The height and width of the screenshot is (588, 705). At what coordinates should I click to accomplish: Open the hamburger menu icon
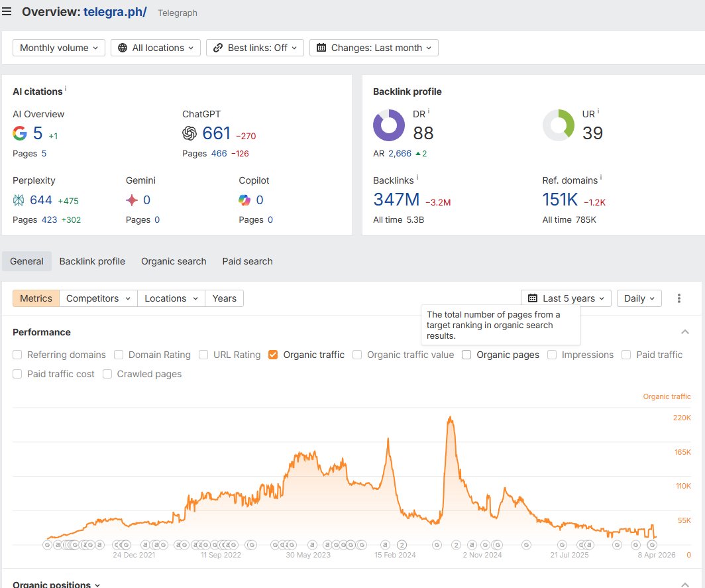point(7,11)
